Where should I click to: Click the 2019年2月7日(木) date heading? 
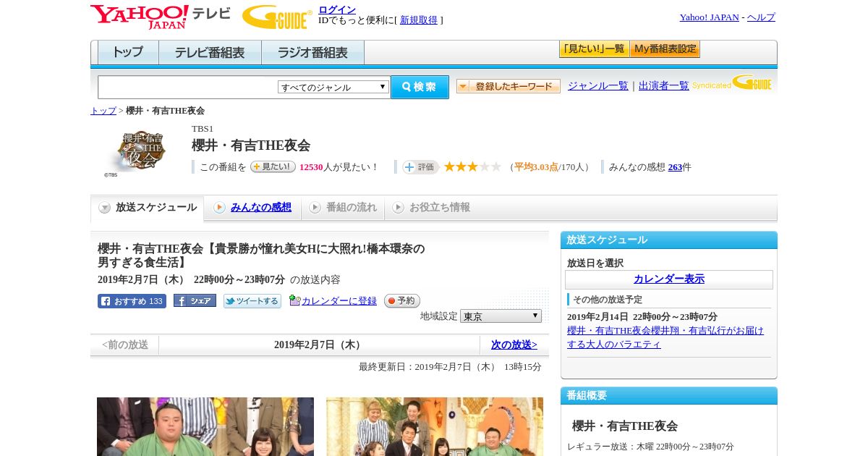coord(320,345)
